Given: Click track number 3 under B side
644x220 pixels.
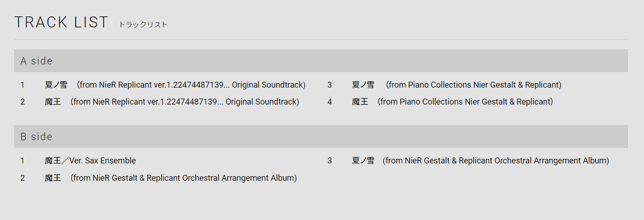Looking at the screenshot, I should click(330, 161).
